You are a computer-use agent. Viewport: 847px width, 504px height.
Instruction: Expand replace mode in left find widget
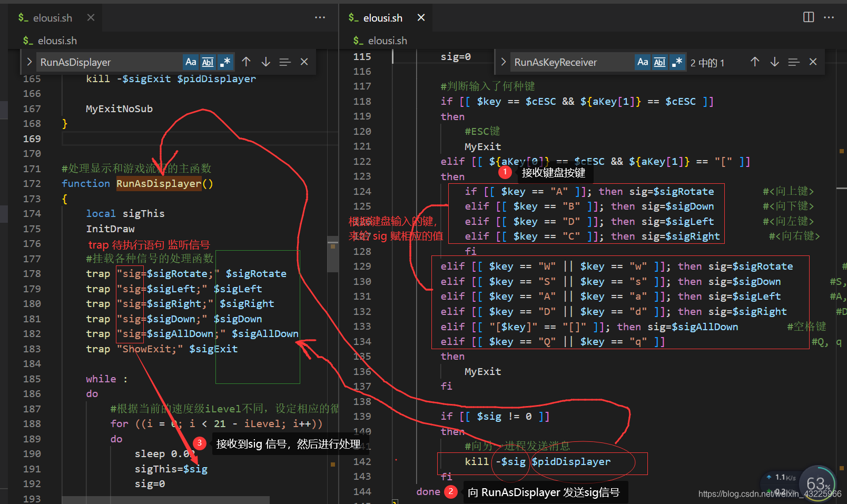point(29,62)
